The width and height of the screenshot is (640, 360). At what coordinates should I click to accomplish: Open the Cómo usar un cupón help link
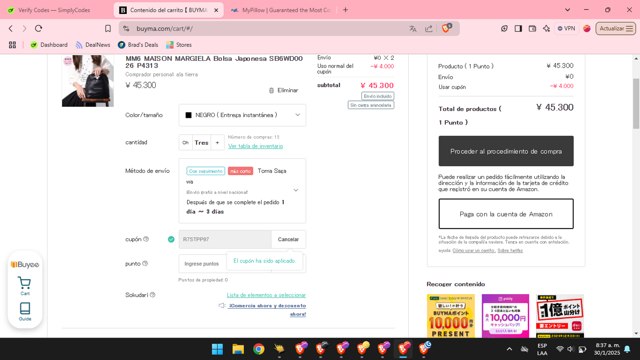click(x=473, y=251)
